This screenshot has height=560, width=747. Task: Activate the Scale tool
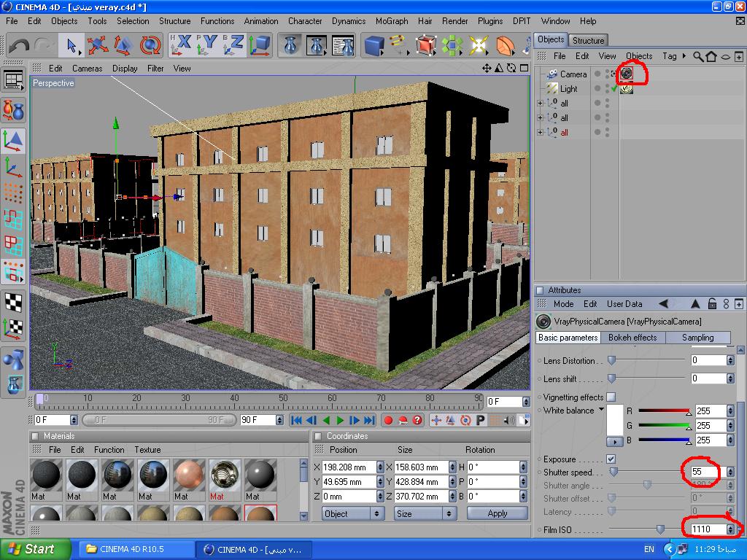pos(123,46)
